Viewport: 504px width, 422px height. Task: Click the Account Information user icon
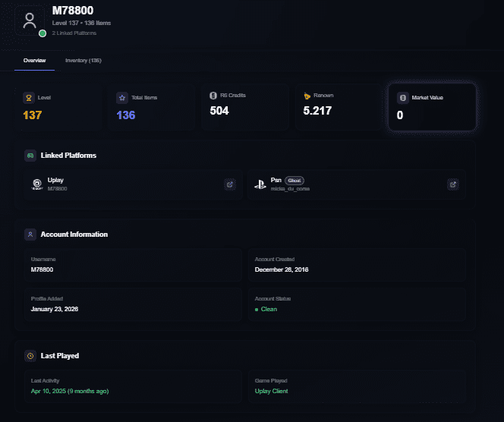coord(30,235)
